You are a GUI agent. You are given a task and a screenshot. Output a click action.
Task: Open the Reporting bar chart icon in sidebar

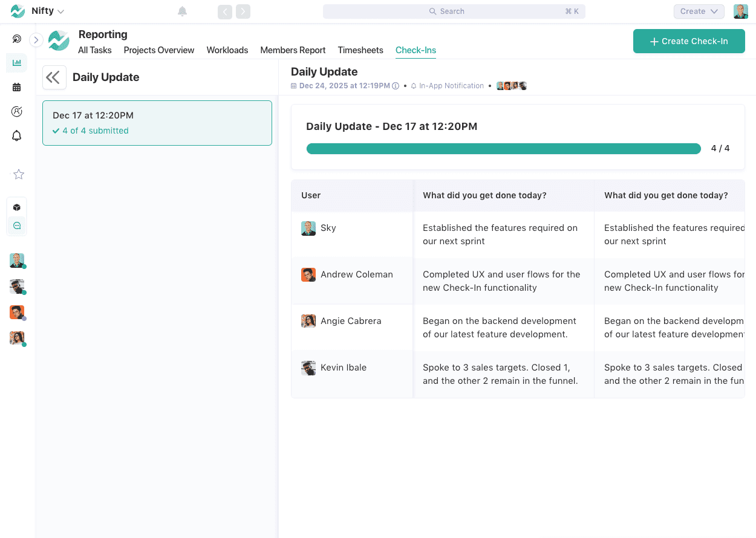16,63
